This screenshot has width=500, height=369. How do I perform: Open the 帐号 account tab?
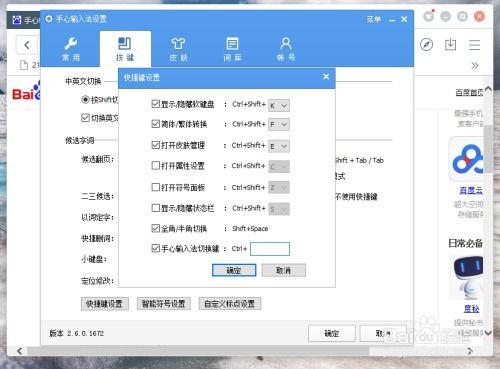point(286,49)
